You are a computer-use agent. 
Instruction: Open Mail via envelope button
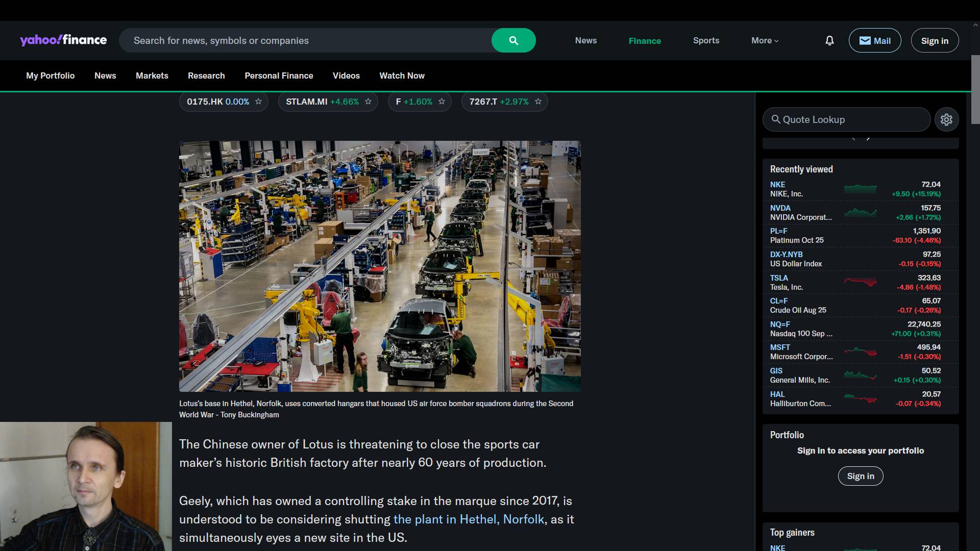click(x=874, y=40)
